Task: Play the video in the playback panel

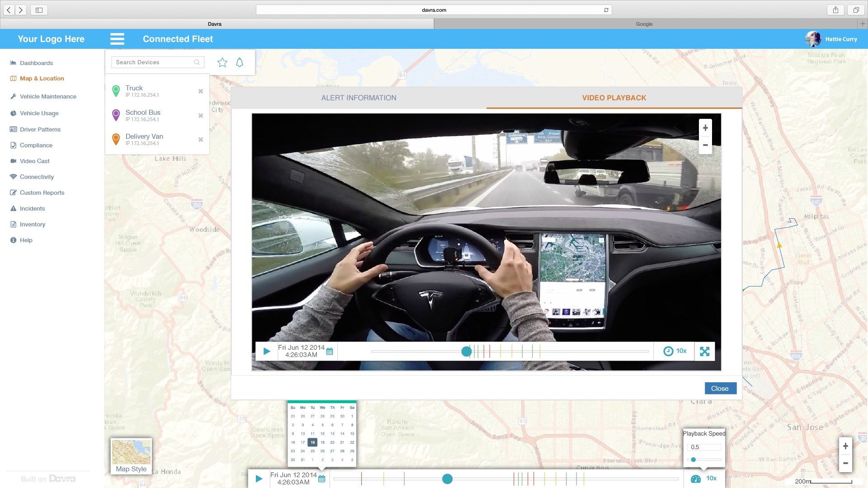Action: pyautogui.click(x=267, y=351)
